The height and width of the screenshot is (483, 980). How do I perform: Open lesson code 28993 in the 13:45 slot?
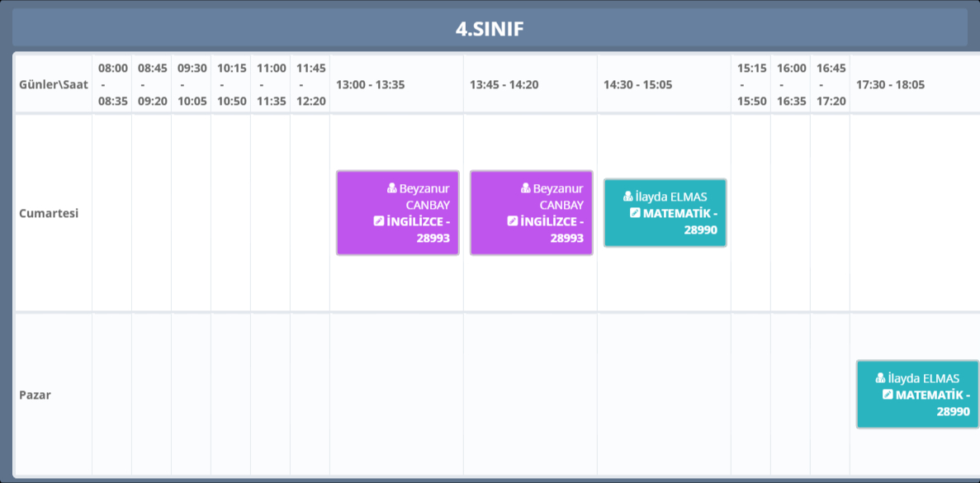(566, 238)
